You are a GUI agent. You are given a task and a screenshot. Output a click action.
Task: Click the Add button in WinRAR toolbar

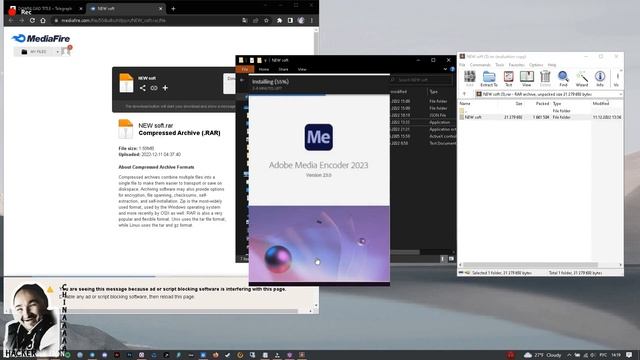(x=469, y=78)
